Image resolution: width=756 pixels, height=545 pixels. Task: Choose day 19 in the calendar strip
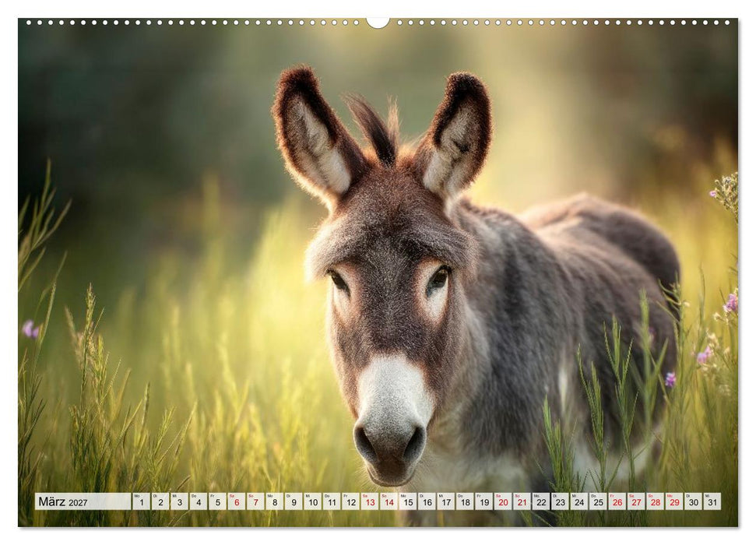484,501
